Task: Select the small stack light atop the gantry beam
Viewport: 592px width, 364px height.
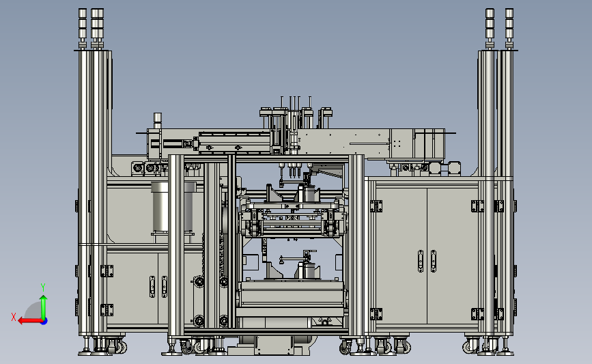Action: 158,120
